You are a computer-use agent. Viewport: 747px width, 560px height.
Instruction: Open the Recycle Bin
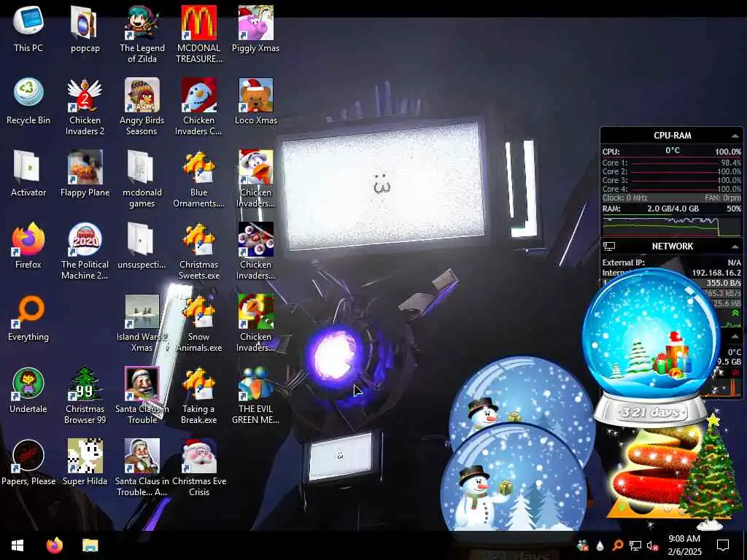[28, 101]
